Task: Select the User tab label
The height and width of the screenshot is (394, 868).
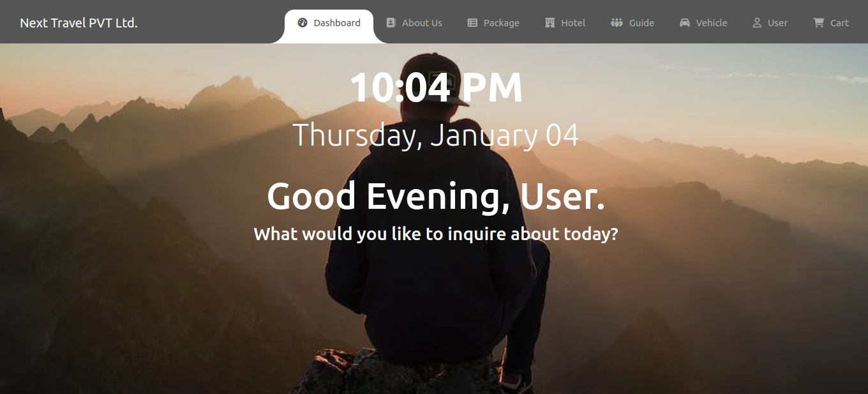Action: click(777, 23)
